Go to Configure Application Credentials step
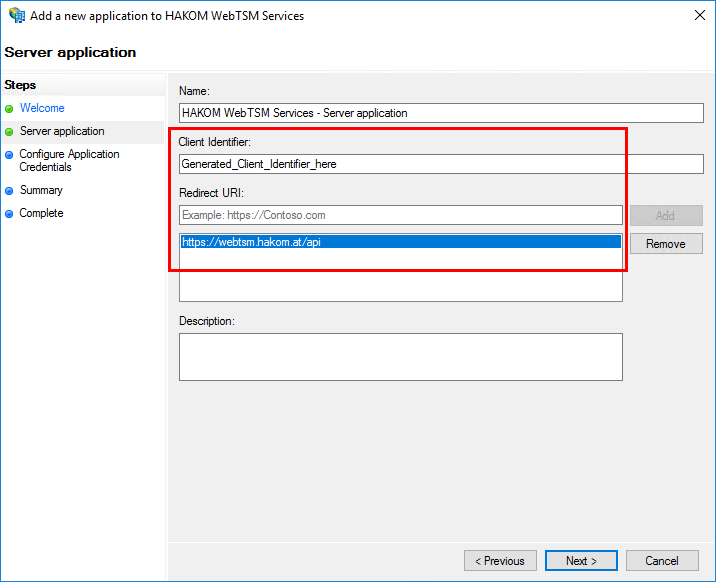Screen dimensions: 716x582 69,160
